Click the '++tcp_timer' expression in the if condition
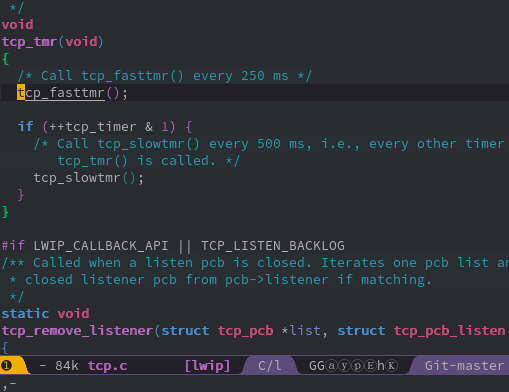The height and width of the screenshot is (392, 509). coord(93,127)
